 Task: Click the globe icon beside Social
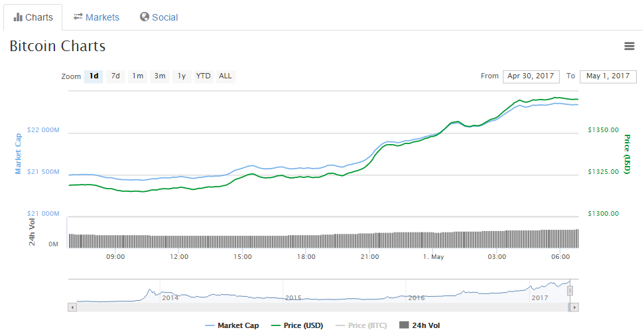[x=145, y=17]
